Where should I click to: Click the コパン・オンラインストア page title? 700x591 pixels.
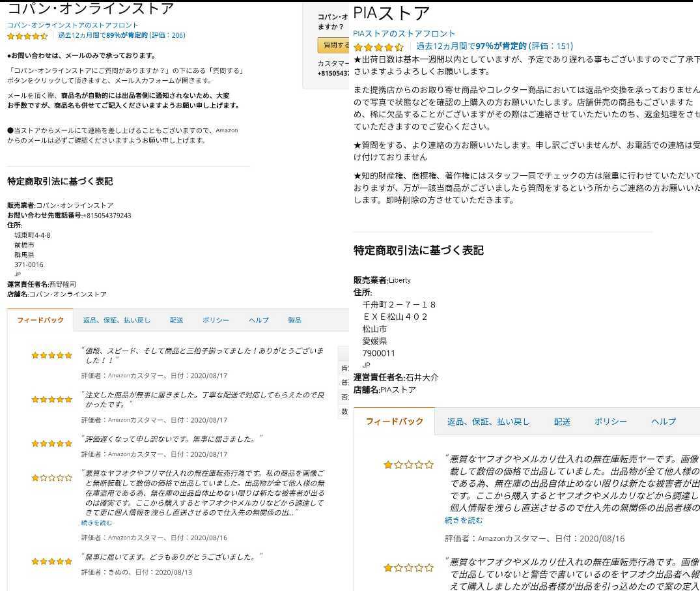coord(91,8)
